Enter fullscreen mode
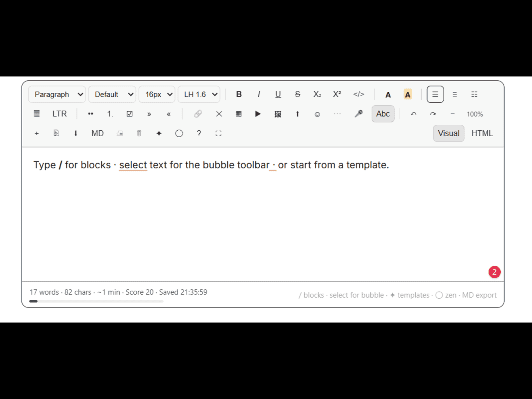Image resolution: width=532 pixels, height=399 pixels. tap(218, 133)
